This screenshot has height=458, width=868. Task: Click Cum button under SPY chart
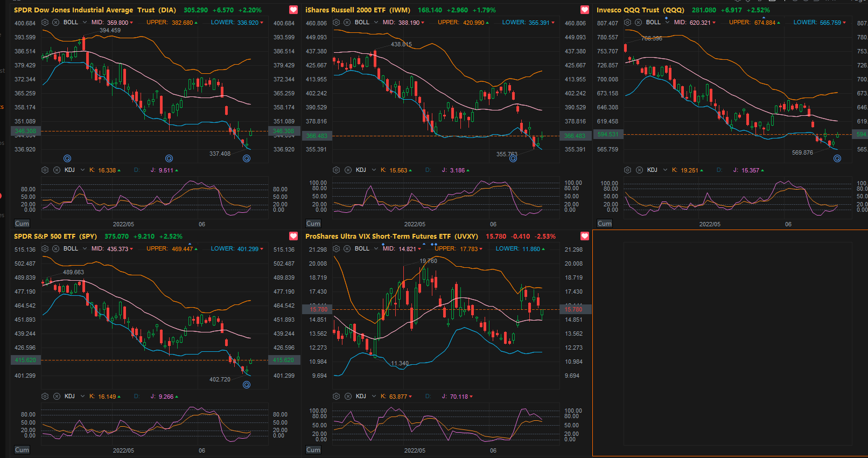tap(22, 450)
